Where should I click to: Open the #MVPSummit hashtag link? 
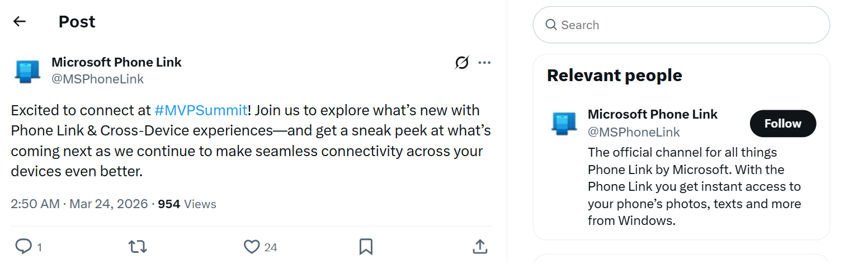201,110
